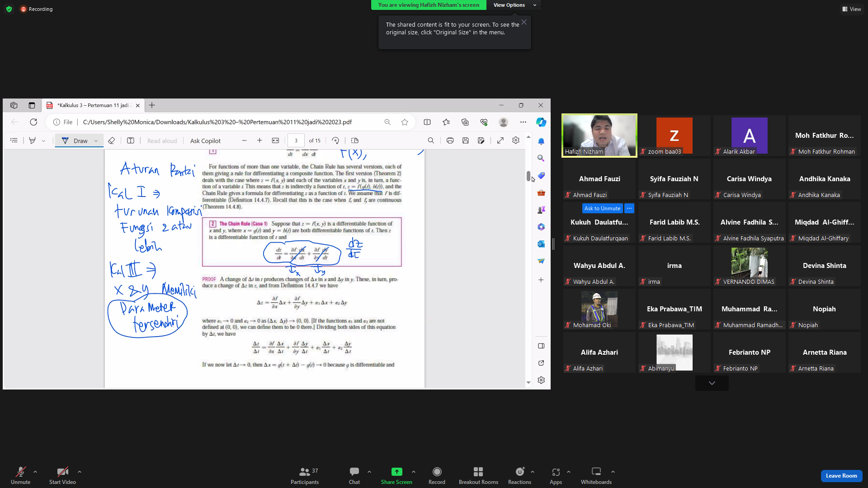This screenshot has width=868, height=488.
Task: Open Breakout Rooms
Action: 478,475
